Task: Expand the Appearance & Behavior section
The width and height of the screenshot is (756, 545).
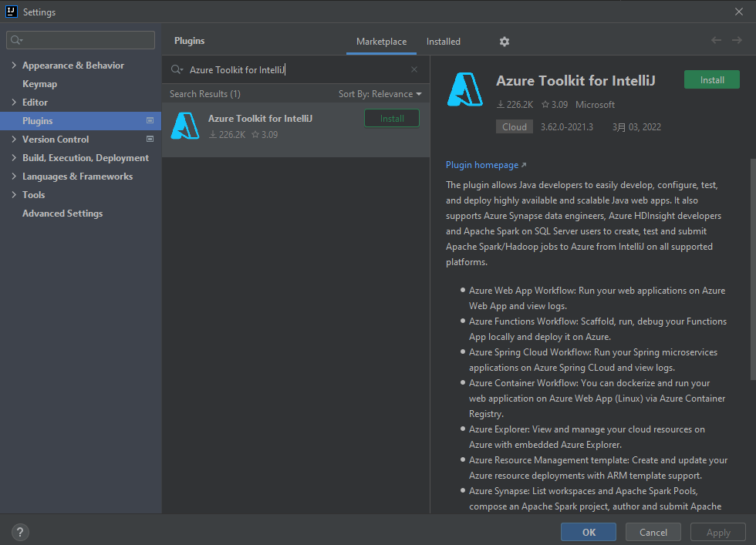Action: (14, 65)
